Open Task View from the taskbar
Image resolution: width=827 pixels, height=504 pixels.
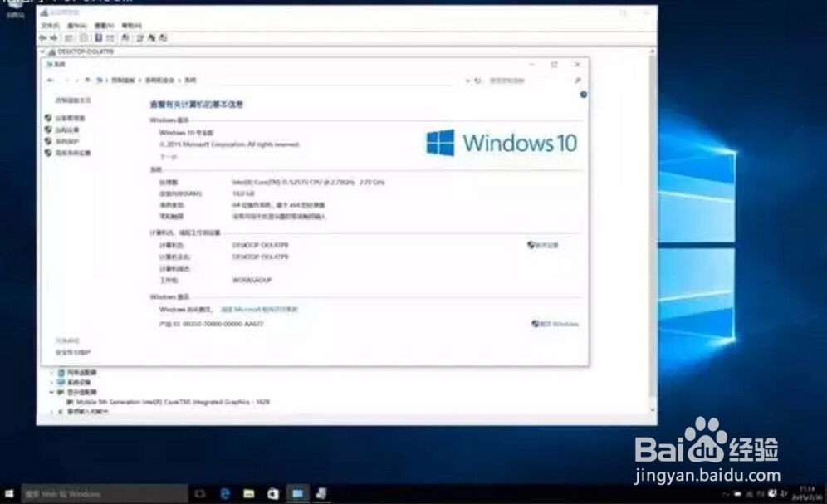click(x=200, y=494)
